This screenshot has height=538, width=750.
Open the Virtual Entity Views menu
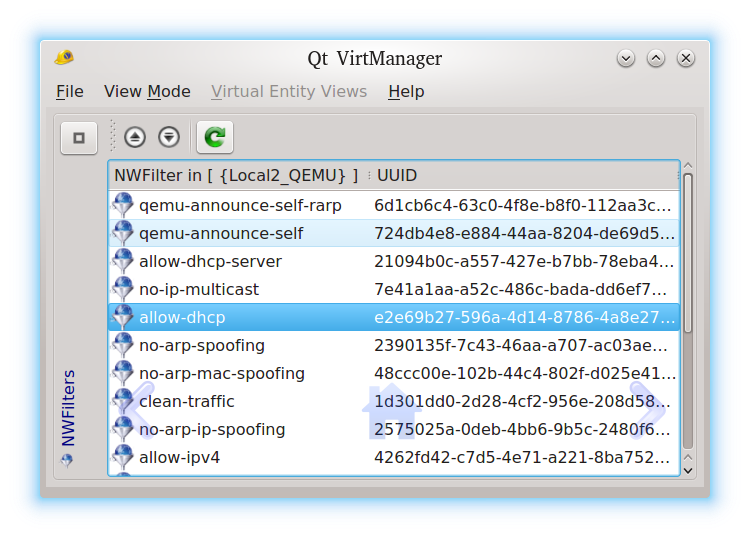[x=289, y=91]
